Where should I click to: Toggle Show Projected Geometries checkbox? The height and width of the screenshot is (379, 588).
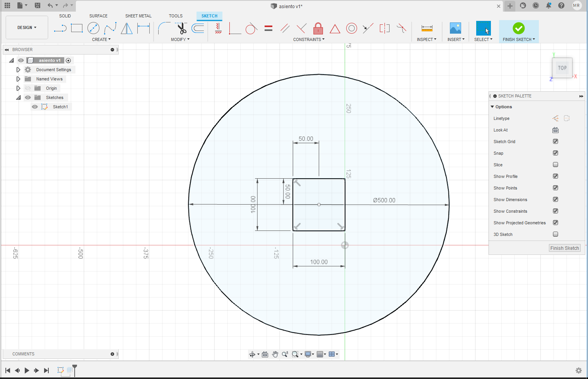(x=556, y=223)
